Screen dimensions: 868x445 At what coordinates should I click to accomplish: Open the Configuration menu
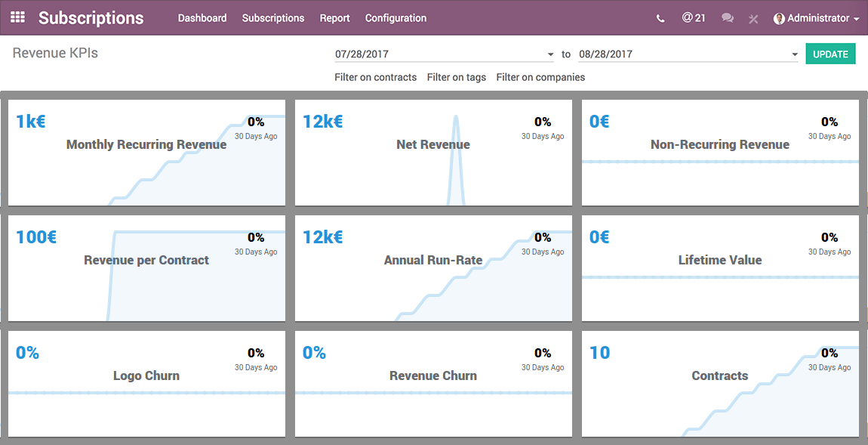point(396,18)
